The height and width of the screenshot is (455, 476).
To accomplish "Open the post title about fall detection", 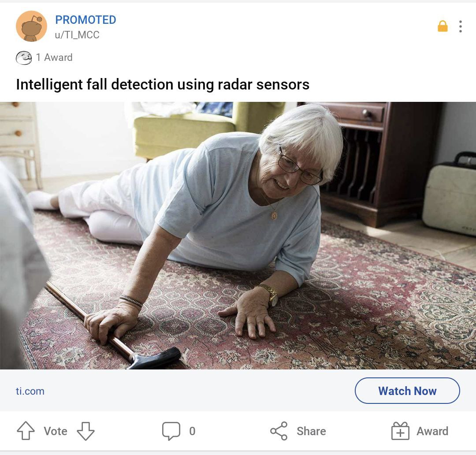I will pyautogui.click(x=163, y=85).
